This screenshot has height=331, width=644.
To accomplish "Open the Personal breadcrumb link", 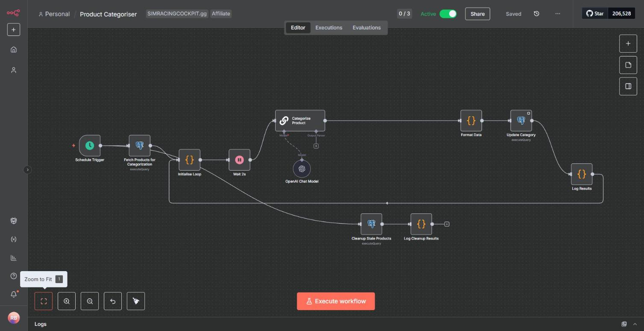I will click(x=54, y=14).
